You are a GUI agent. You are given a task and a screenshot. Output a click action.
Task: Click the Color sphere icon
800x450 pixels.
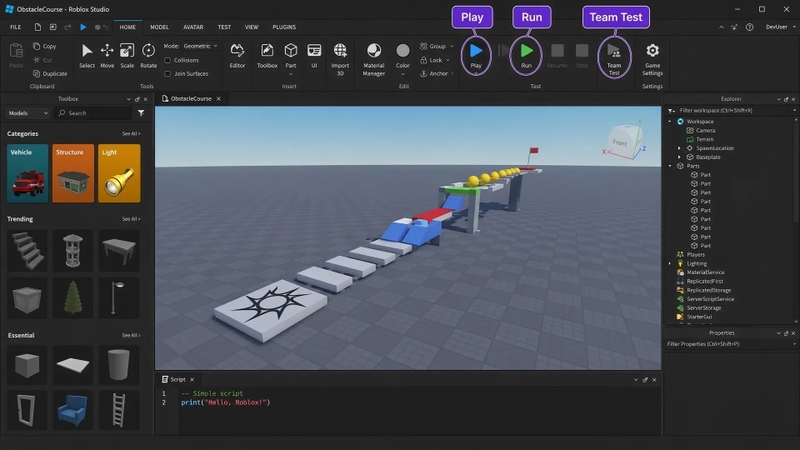[x=403, y=51]
